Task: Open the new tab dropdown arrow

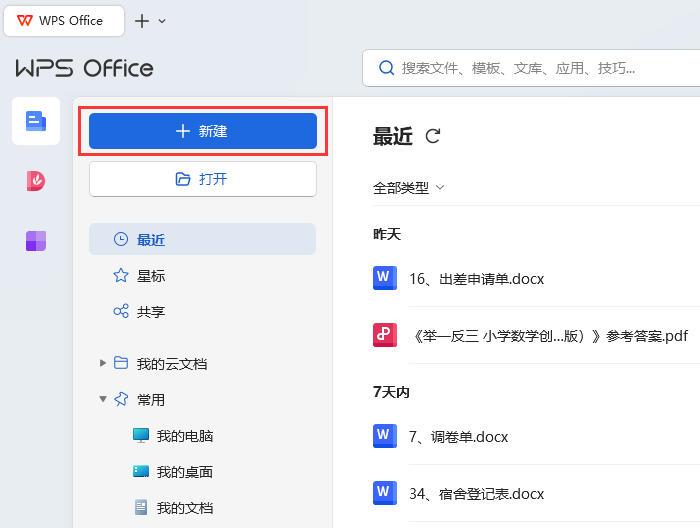Action: click(163, 21)
